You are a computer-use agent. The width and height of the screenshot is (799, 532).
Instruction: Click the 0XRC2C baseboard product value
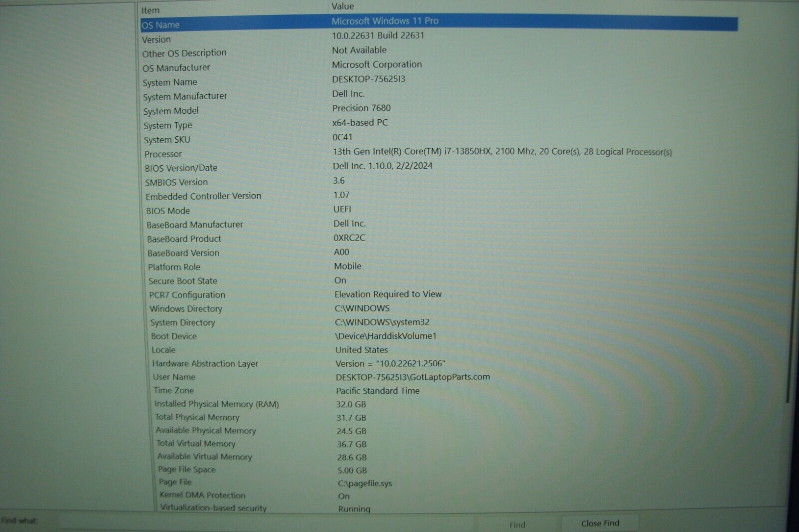coord(350,238)
